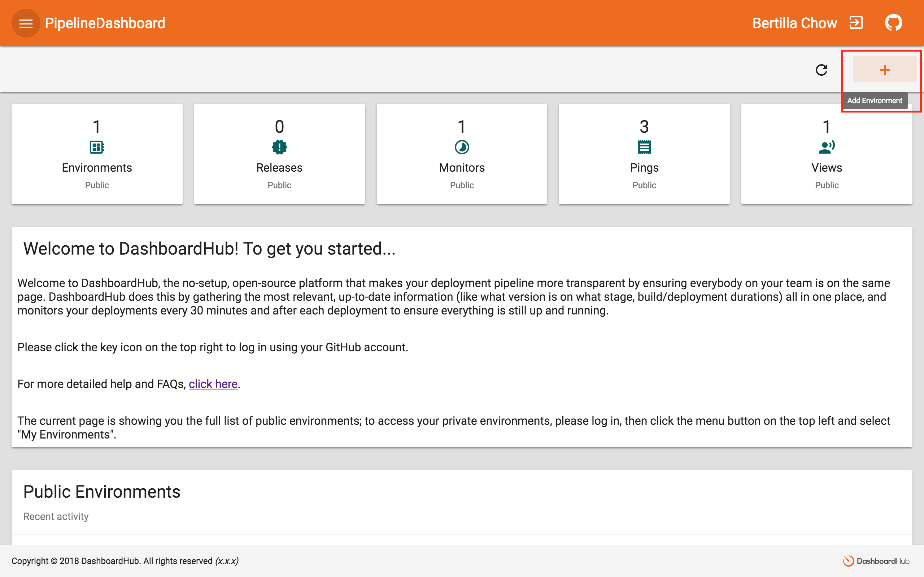Click the Views voice-person icon

point(827,147)
